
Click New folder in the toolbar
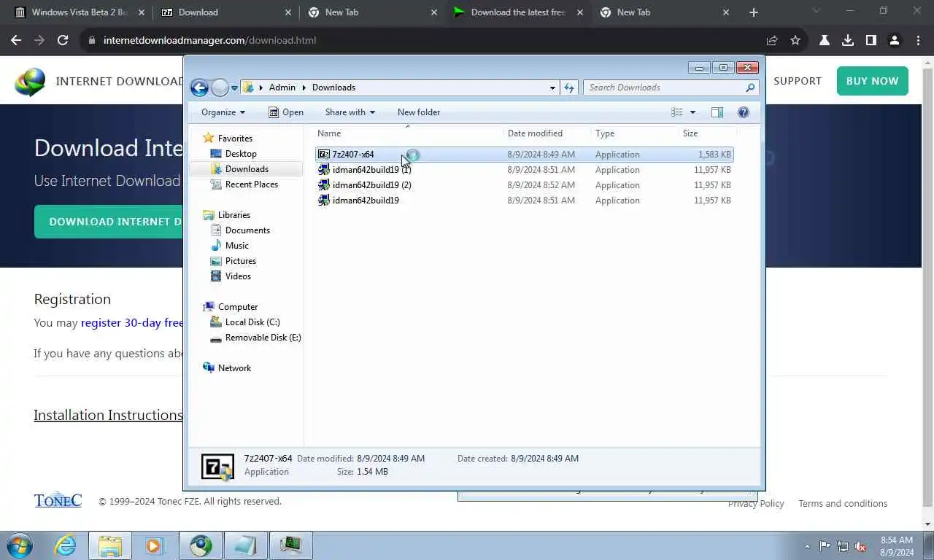pyautogui.click(x=419, y=112)
